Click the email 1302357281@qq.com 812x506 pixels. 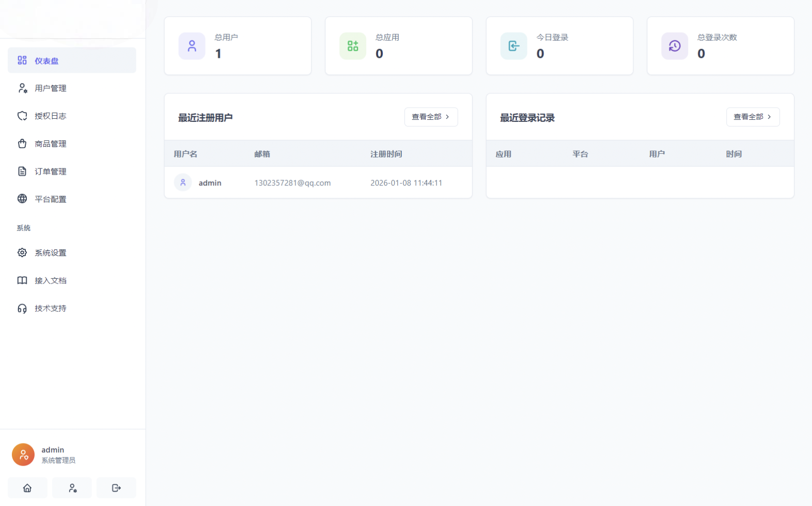[x=292, y=183]
